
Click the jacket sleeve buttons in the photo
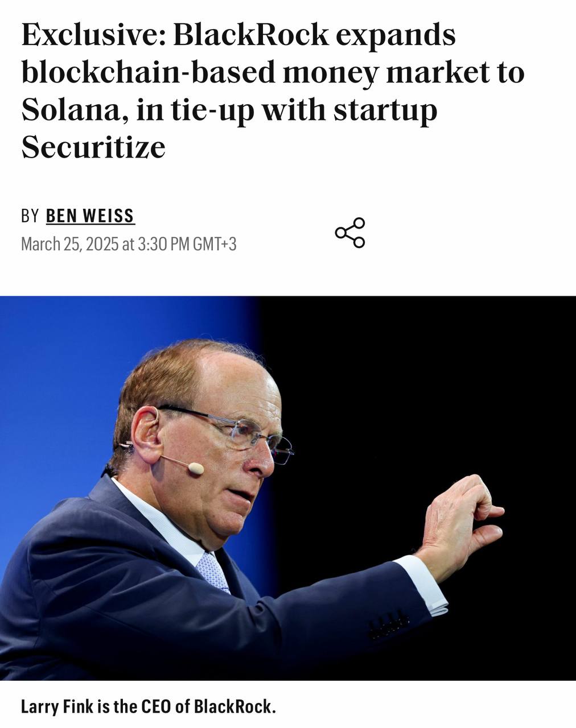click(x=389, y=626)
